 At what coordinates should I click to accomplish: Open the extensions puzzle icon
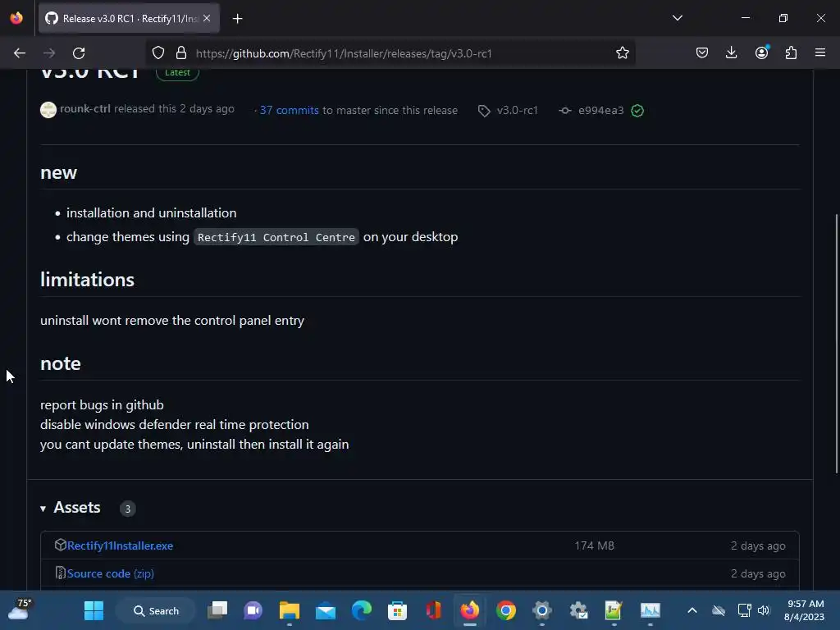pyautogui.click(x=791, y=53)
